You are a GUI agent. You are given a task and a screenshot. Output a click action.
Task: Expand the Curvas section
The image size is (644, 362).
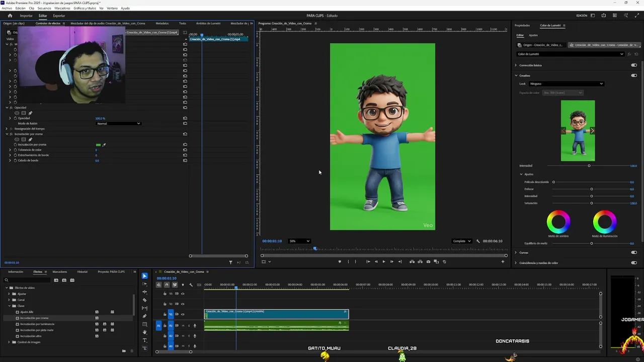[x=516, y=252]
